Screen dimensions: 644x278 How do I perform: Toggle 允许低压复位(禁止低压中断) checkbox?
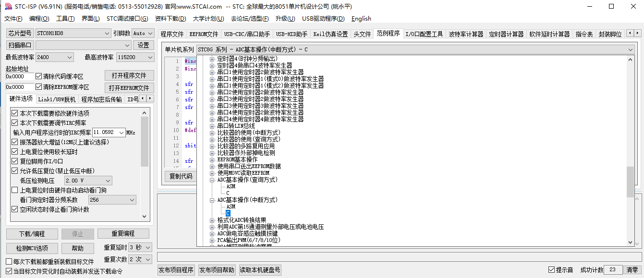[15, 171]
